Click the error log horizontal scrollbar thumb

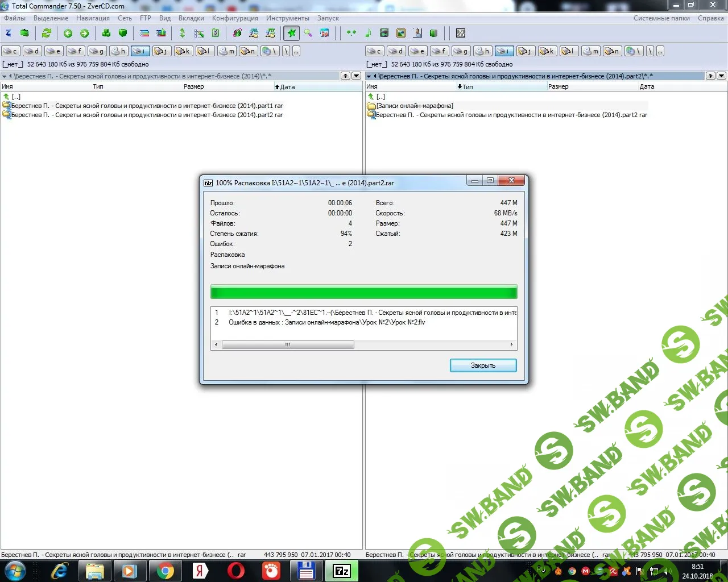tap(288, 344)
